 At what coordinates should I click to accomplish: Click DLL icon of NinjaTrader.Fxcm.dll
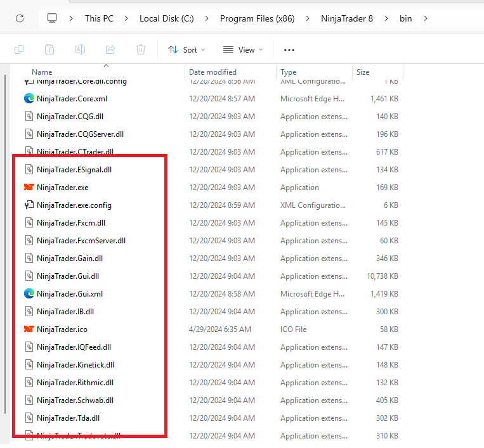29,222
